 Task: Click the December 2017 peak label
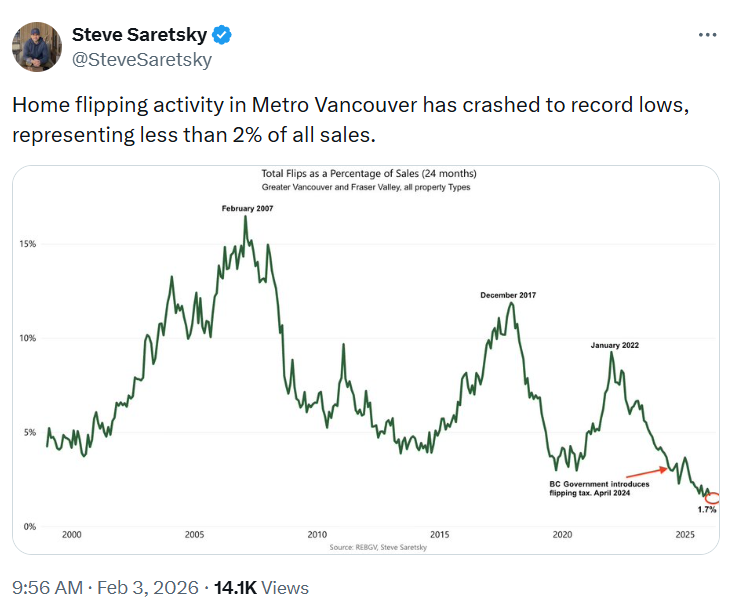click(509, 295)
